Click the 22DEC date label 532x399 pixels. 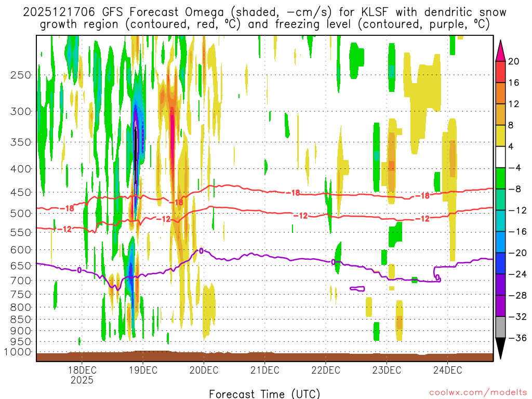tap(326, 370)
